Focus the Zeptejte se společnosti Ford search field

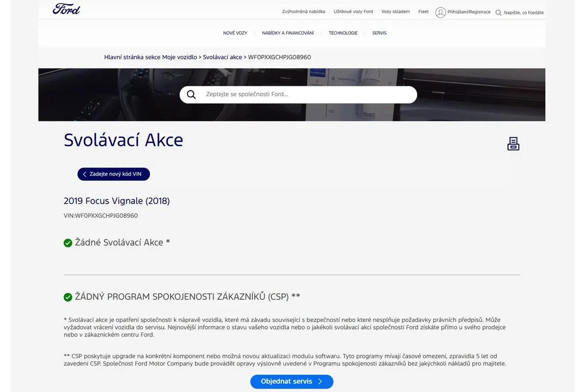tap(298, 95)
